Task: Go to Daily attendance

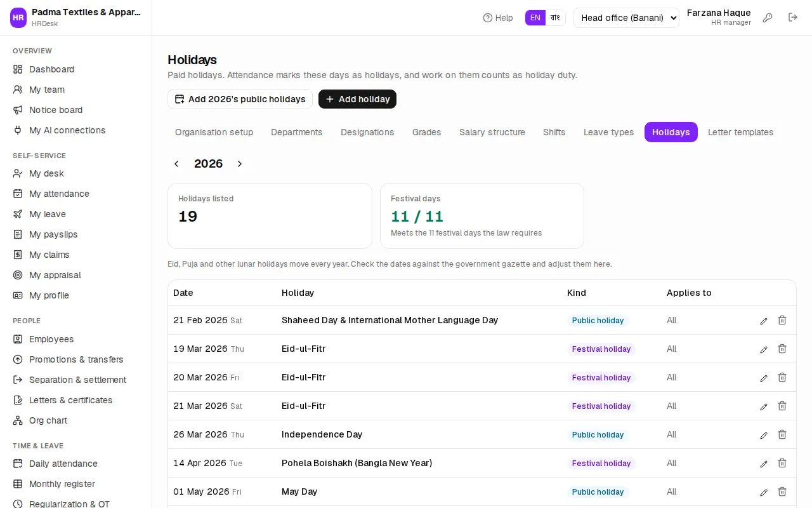Action: click(76, 464)
